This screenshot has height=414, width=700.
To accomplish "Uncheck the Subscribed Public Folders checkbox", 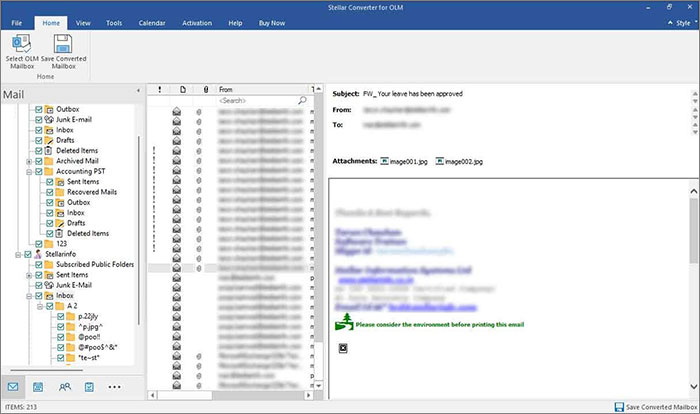I will pos(39,264).
